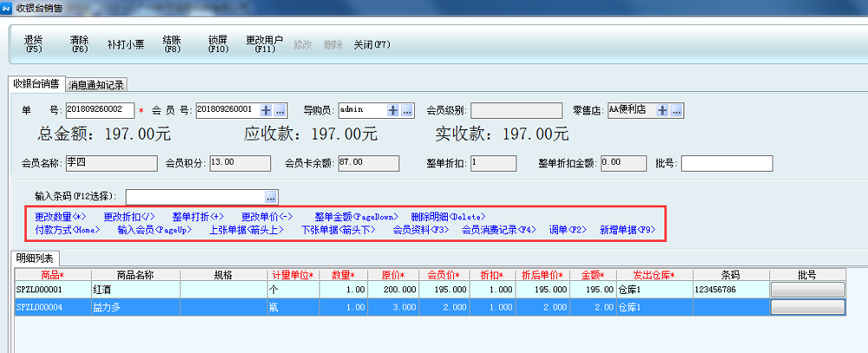Screen dimensions: 868x353
Task: Open the ellipsis lookup beside 零售店
Action: coord(677,110)
